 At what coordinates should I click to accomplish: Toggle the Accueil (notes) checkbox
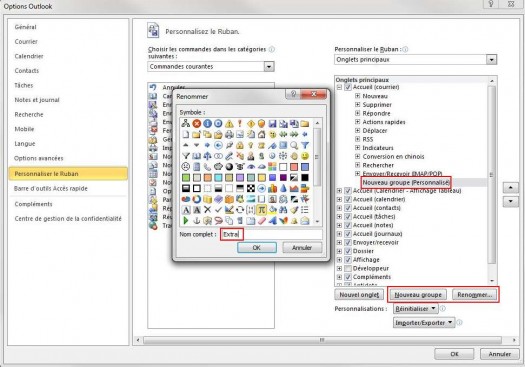[x=348, y=225]
